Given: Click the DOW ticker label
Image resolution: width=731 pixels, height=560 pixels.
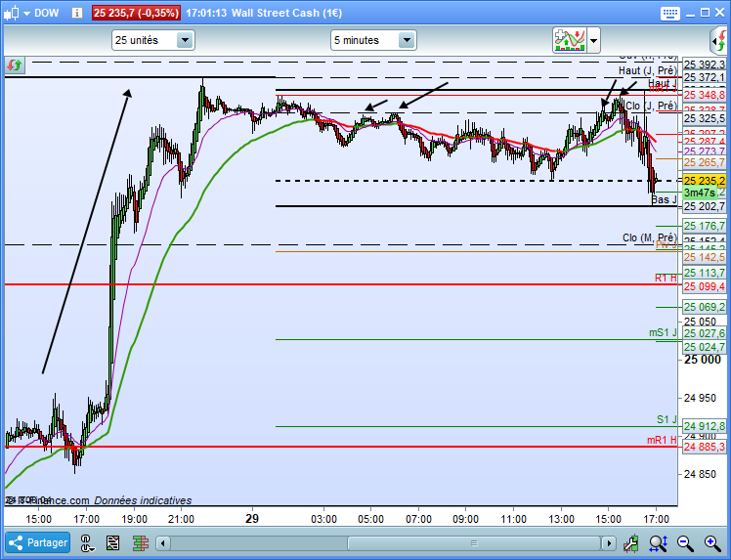Looking at the screenshot, I should (47, 13).
